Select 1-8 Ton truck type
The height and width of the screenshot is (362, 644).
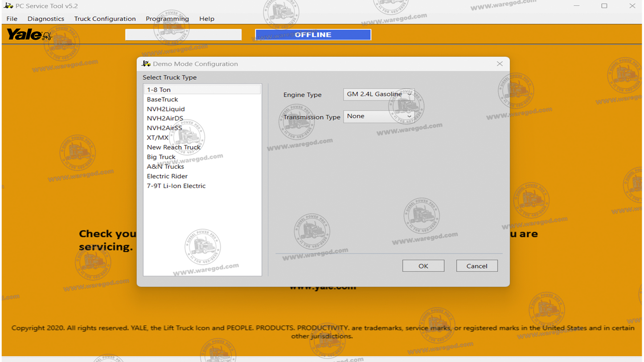202,89
